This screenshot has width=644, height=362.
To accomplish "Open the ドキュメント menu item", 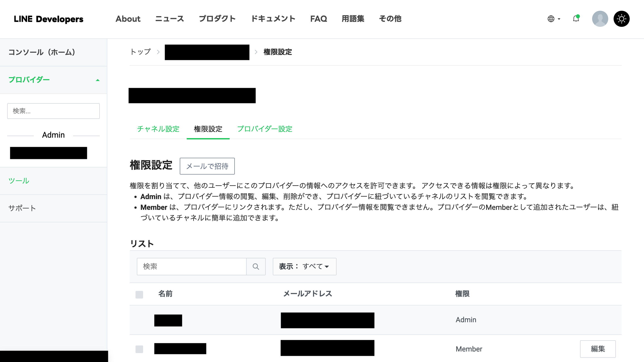I will pyautogui.click(x=273, y=19).
